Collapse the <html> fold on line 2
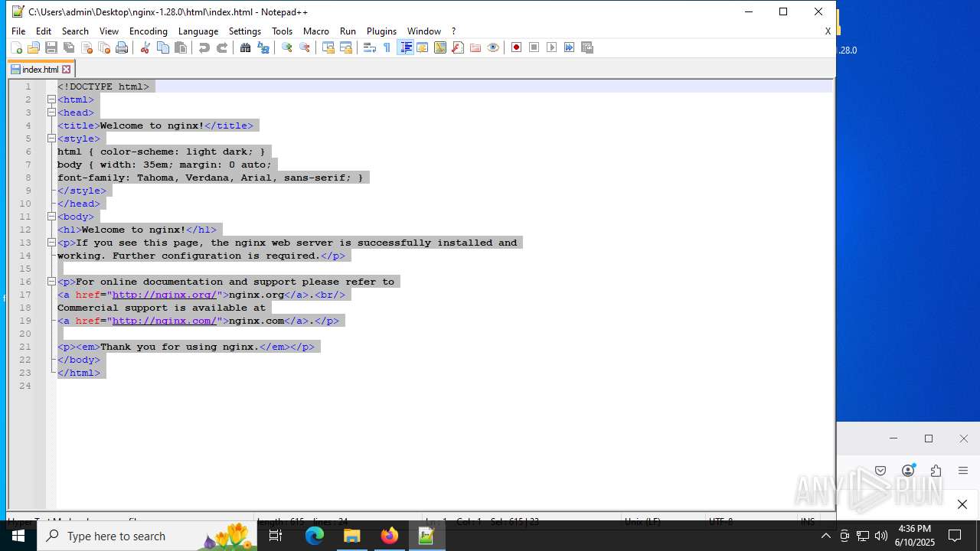 [x=51, y=99]
